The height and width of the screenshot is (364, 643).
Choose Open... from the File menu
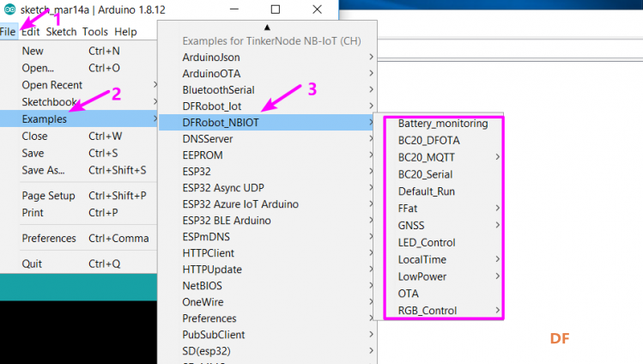point(79,68)
